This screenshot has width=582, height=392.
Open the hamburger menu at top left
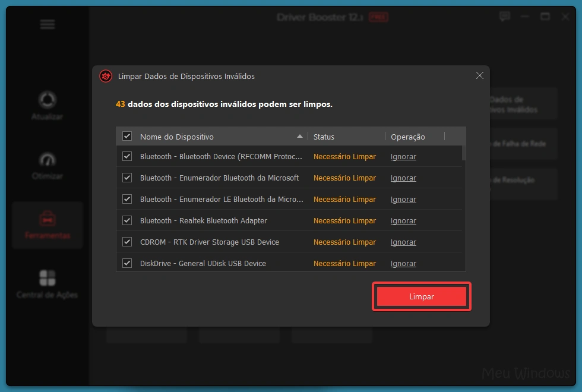(x=47, y=24)
